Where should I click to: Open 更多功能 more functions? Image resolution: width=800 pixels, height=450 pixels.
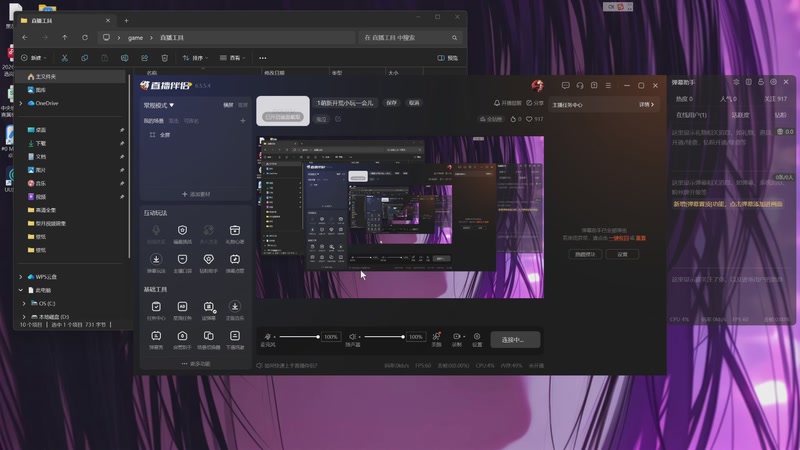(195, 364)
